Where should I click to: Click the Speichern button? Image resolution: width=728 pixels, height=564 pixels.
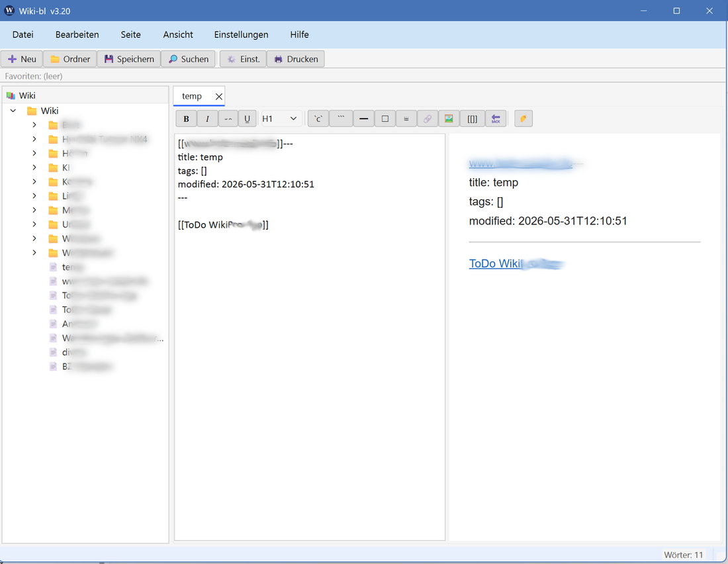[x=129, y=59]
